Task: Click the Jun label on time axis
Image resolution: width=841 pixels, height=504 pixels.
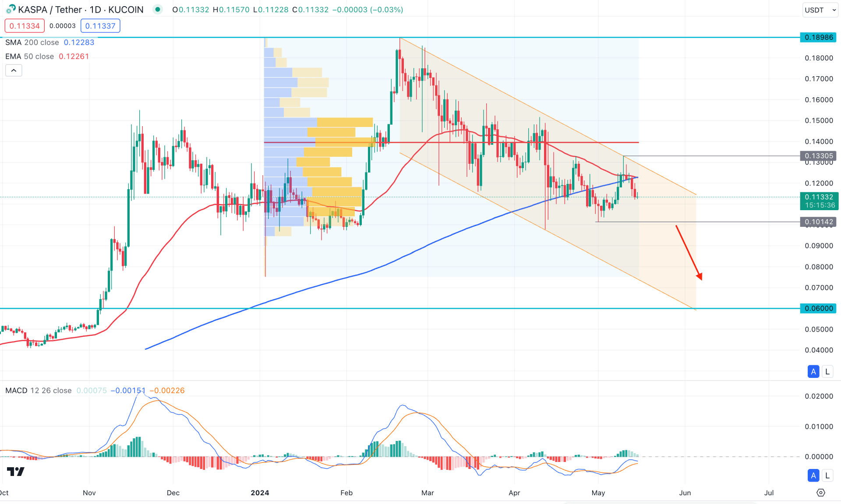Action: (x=685, y=493)
